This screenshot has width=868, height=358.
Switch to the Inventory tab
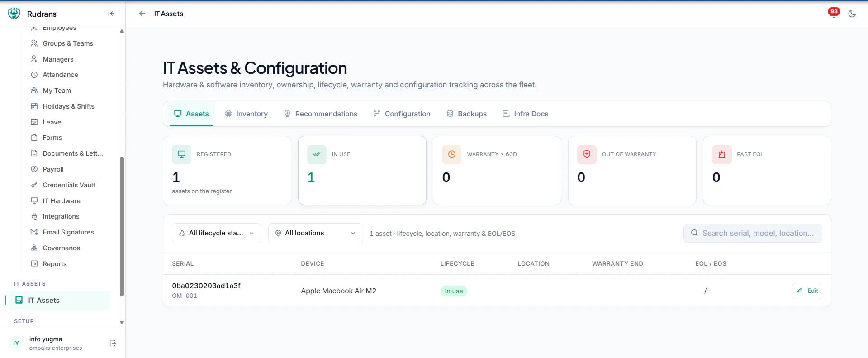(247, 114)
